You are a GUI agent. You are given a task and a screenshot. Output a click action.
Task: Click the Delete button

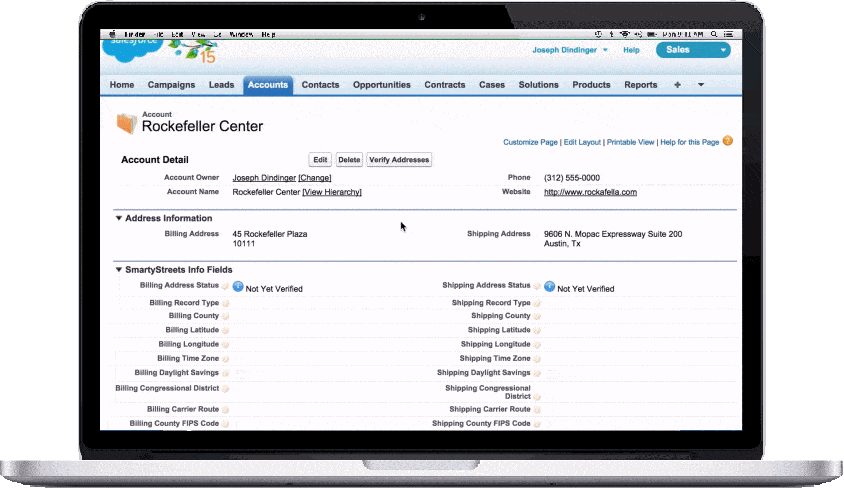point(349,160)
